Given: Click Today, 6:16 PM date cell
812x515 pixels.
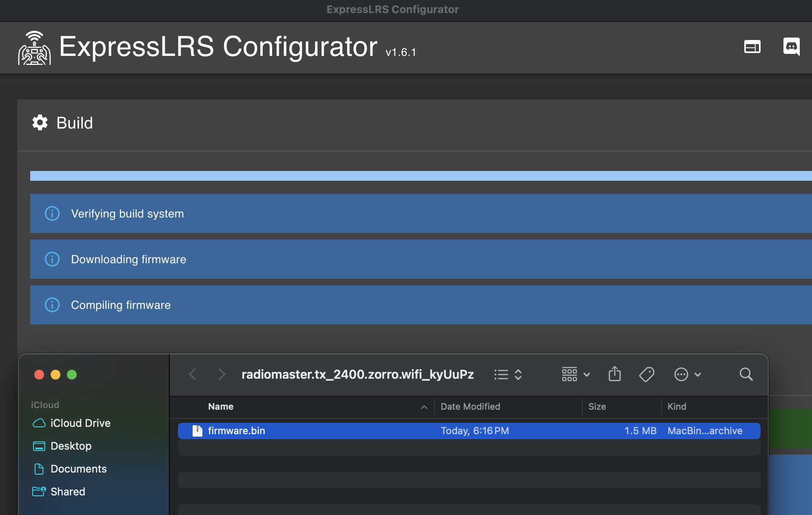Looking at the screenshot, I should (475, 431).
